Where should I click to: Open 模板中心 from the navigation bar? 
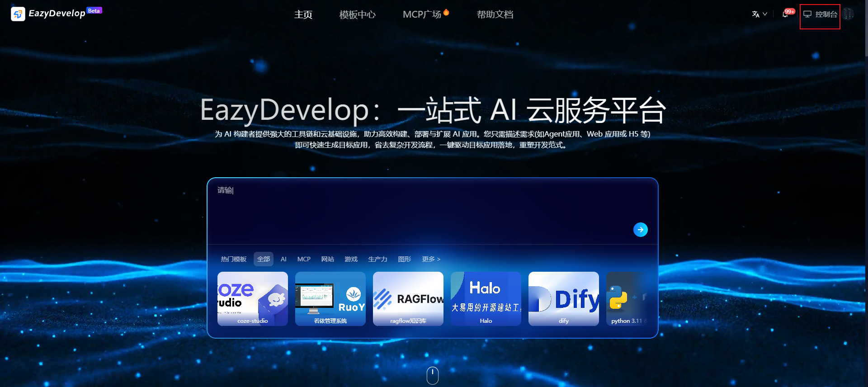tap(357, 14)
